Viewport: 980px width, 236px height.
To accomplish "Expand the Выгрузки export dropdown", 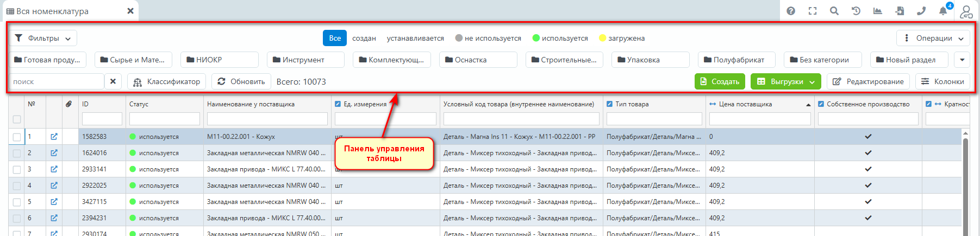I will pyautogui.click(x=785, y=81).
